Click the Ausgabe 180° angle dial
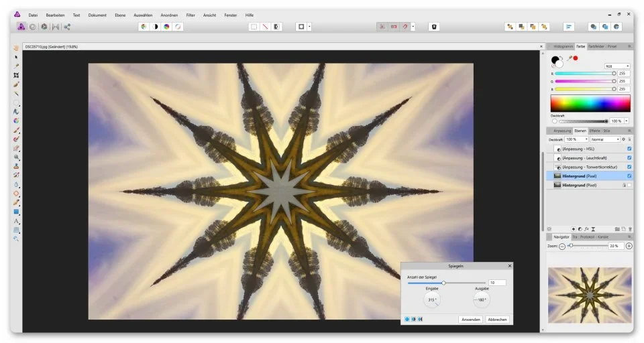The image size is (644, 343). tap(482, 300)
